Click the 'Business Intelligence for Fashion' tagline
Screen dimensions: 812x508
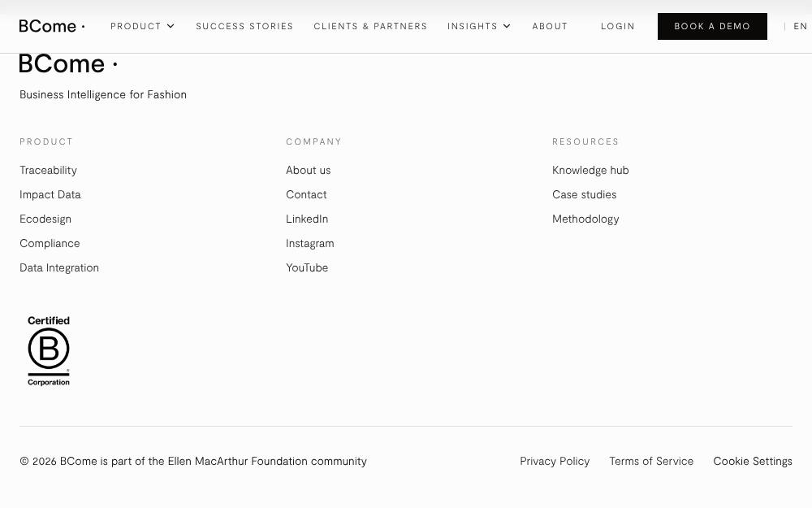click(x=103, y=94)
